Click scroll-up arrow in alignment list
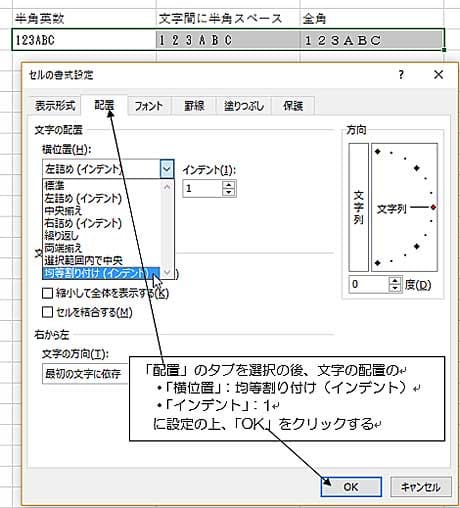Viewport: 460px width, 508px height. coord(167,187)
